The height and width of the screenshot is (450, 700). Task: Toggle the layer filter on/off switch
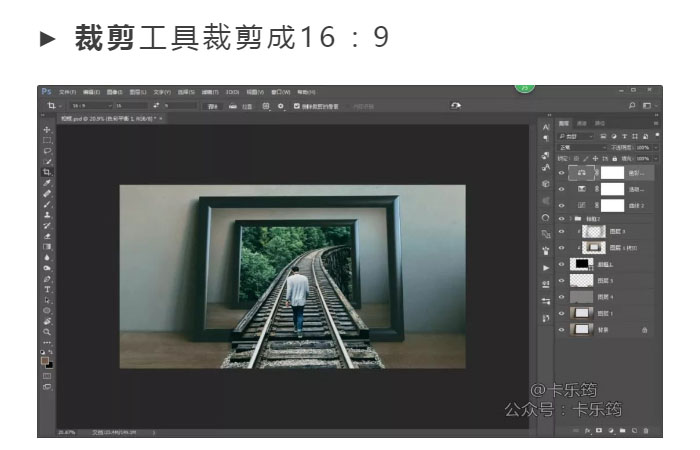657,135
